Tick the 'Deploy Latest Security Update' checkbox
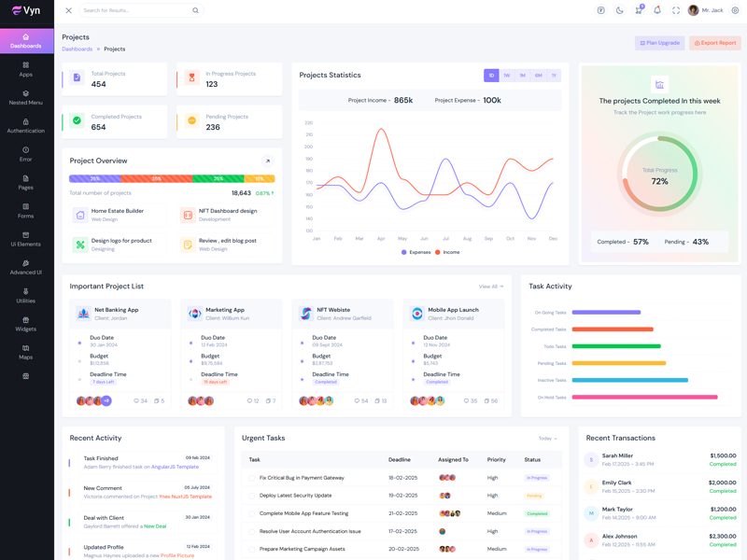747x560 pixels. [x=251, y=496]
